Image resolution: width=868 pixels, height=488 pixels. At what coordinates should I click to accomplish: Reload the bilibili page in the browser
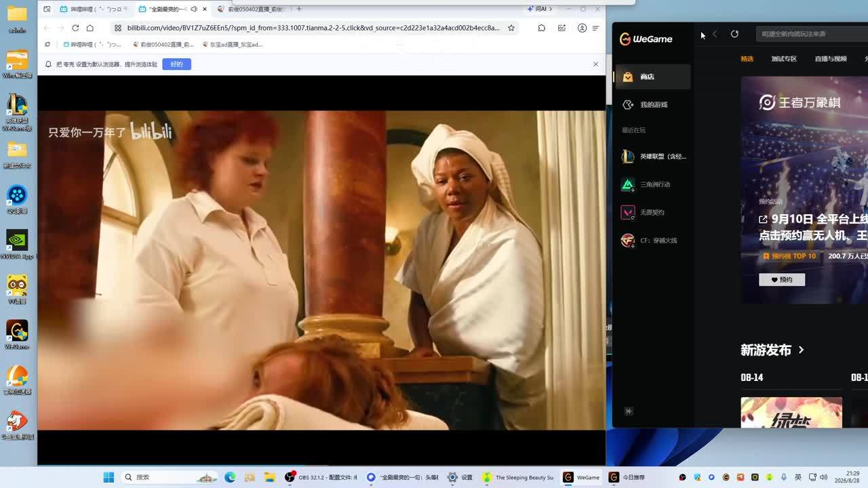click(75, 28)
